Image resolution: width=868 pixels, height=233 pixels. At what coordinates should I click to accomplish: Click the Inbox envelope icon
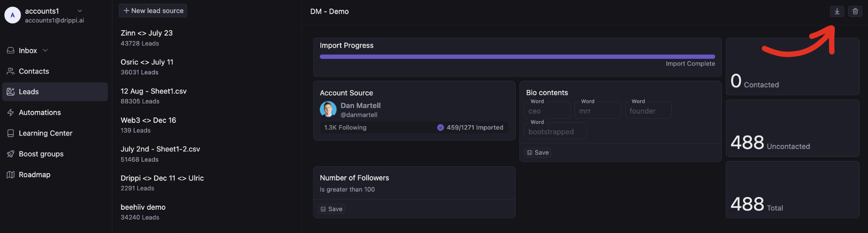[x=10, y=51]
